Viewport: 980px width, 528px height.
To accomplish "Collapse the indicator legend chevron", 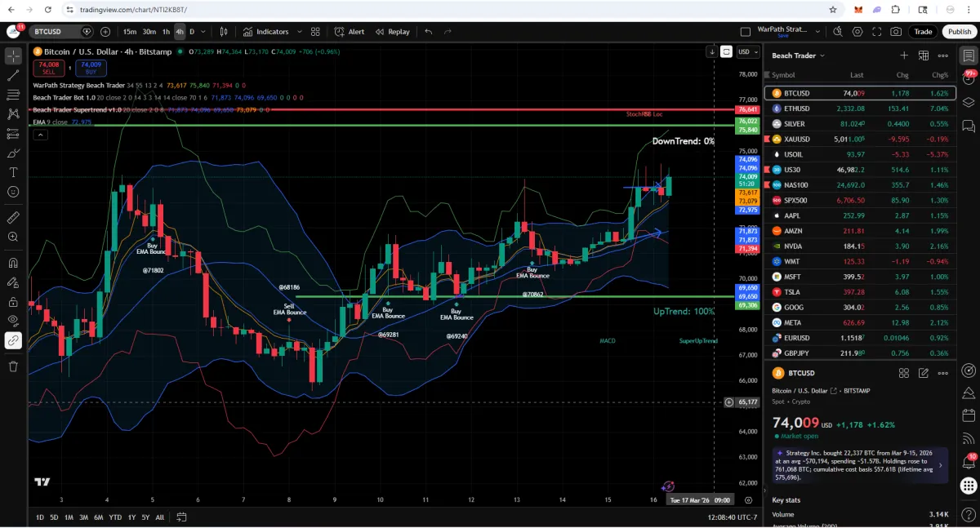I will coord(40,135).
